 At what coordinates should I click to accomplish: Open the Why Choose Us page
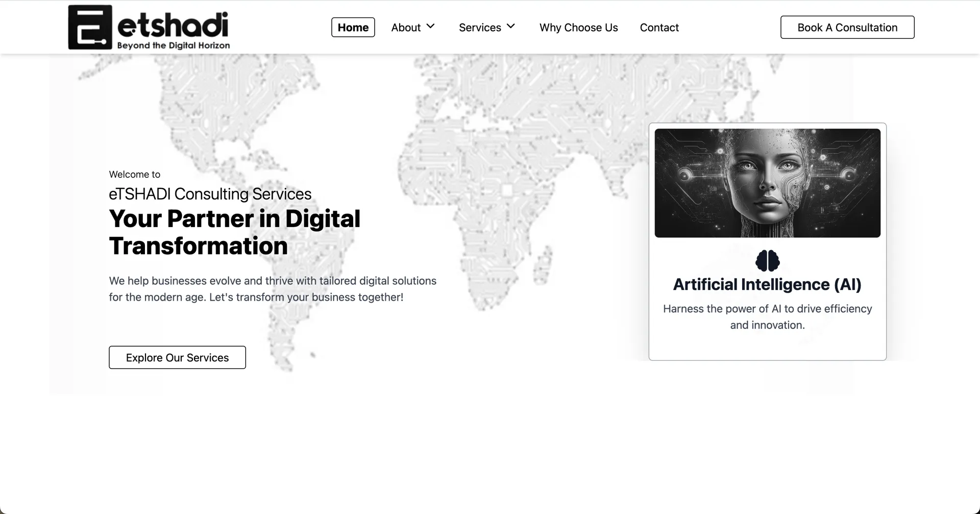(578, 28)
